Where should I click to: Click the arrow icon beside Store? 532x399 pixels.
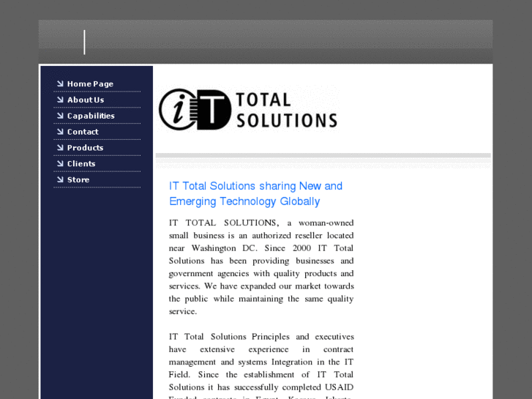click(60, 179)
